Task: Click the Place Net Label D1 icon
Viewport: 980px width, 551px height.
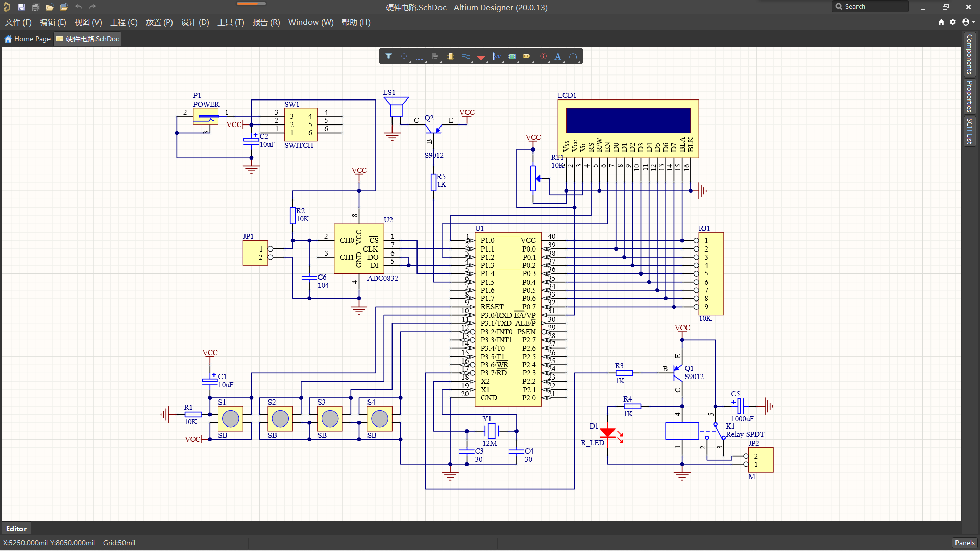Action: (x=527, y=56)
